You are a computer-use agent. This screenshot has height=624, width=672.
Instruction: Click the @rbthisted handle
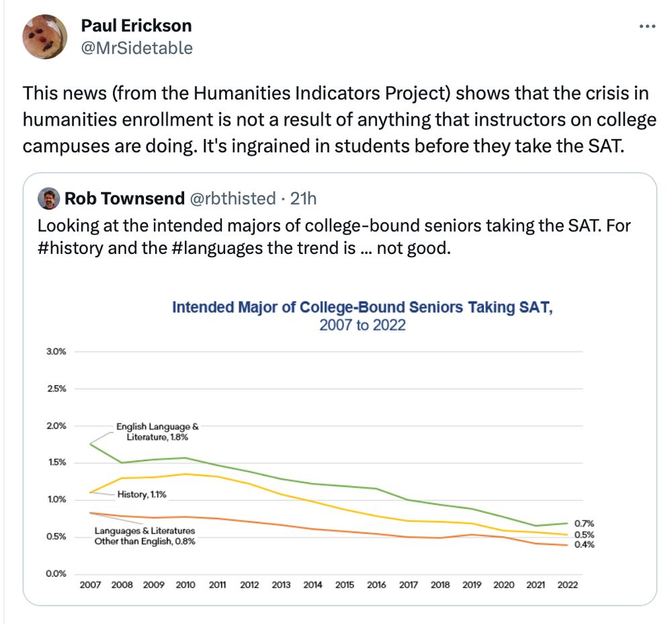click(233, 198)
